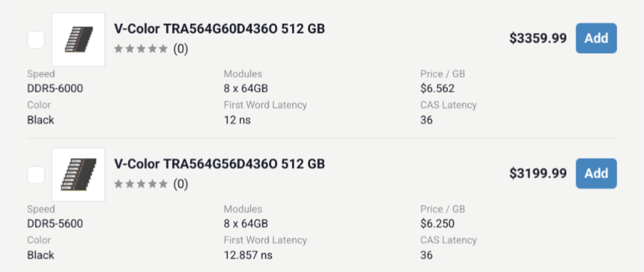Viewport: 644px width, 272px height.
Task: Add the $3199.99 memory kit
Action: [596, 174]
